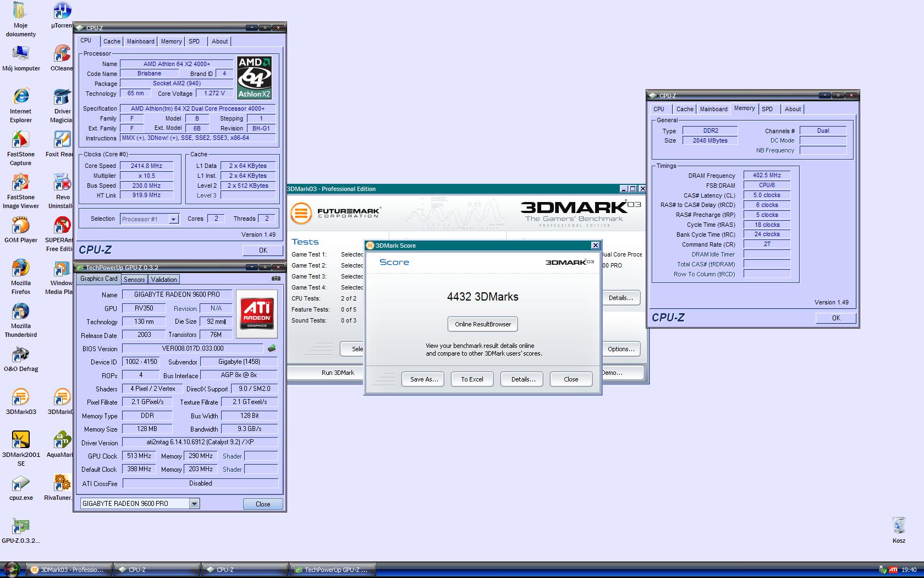The height and width of the screenshot is (578, 924).
Task: Click the taskbar clock showing 19:40
Action: click(909, 570)
